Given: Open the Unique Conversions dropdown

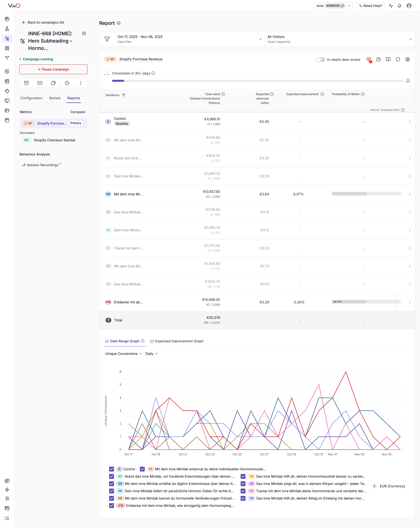Looking at the screenshot, I should tap(123, 354).
